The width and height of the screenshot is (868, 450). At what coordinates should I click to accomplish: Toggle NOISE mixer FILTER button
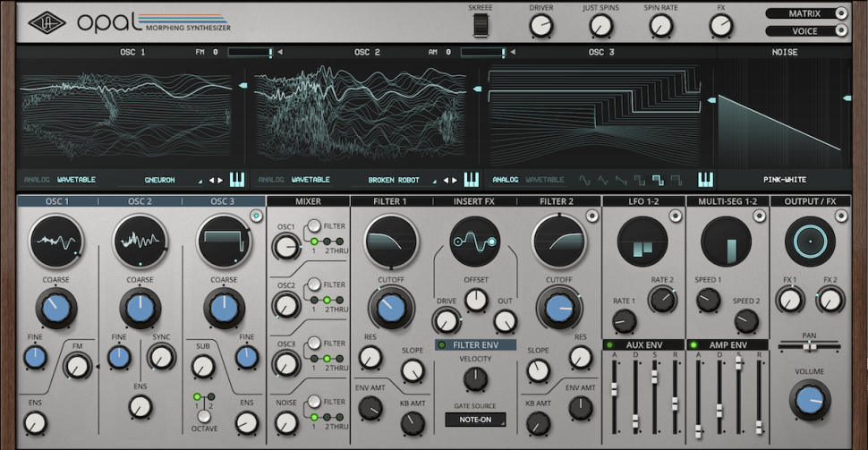pos(314,402)
